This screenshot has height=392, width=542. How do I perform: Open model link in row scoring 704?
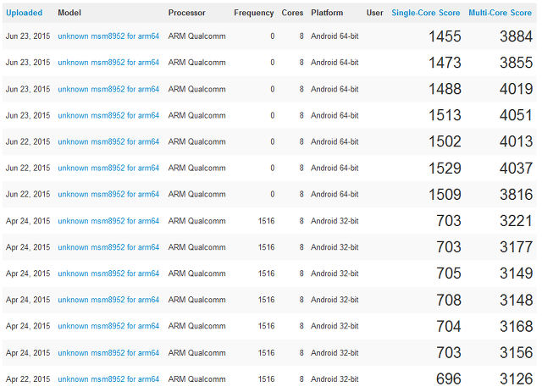point(108,326)
